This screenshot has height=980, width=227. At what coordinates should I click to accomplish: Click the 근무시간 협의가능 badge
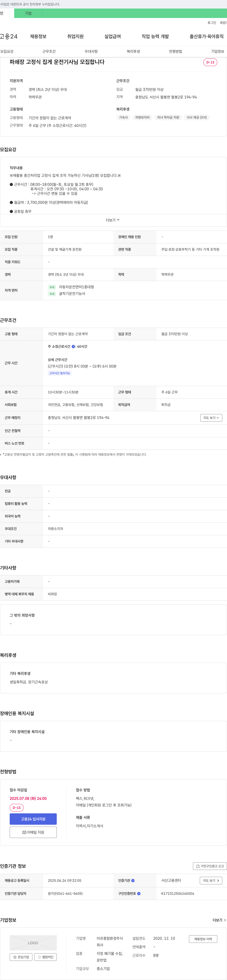tap(60, 373)
